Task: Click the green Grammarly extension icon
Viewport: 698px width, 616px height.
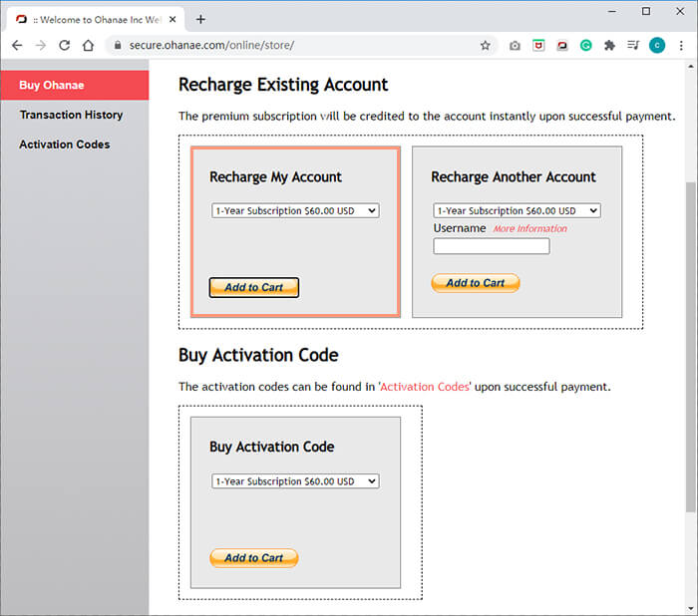Action: [x=586, y=45]
